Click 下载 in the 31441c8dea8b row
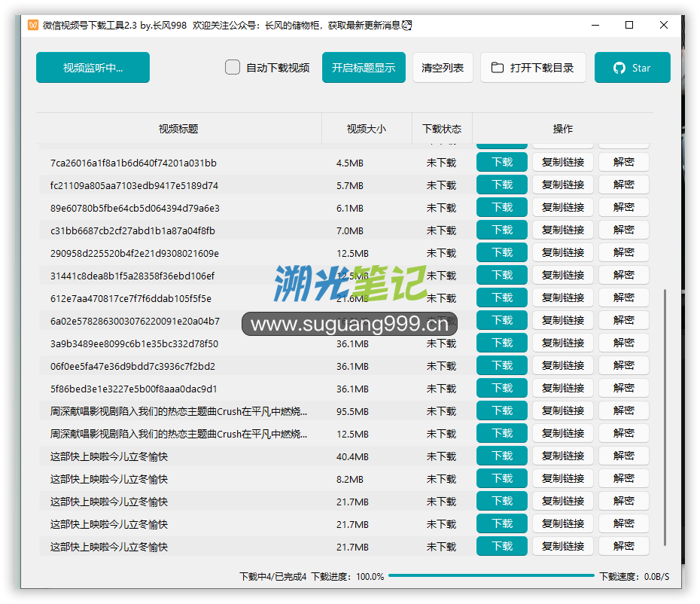The height and width of the screenshot is (604, 700). click(x=502, y=275)
